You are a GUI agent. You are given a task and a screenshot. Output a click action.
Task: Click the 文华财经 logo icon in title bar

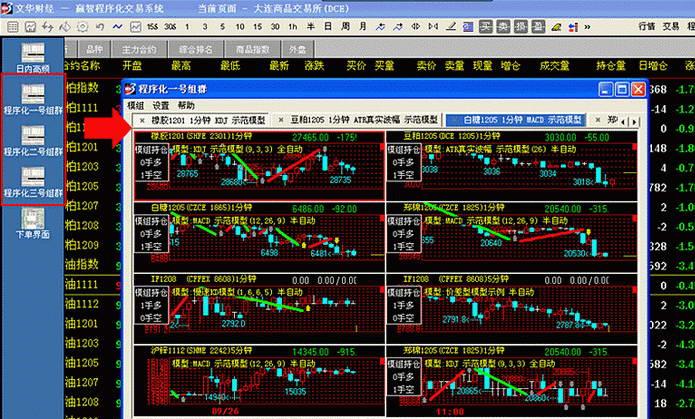point(8,7)
